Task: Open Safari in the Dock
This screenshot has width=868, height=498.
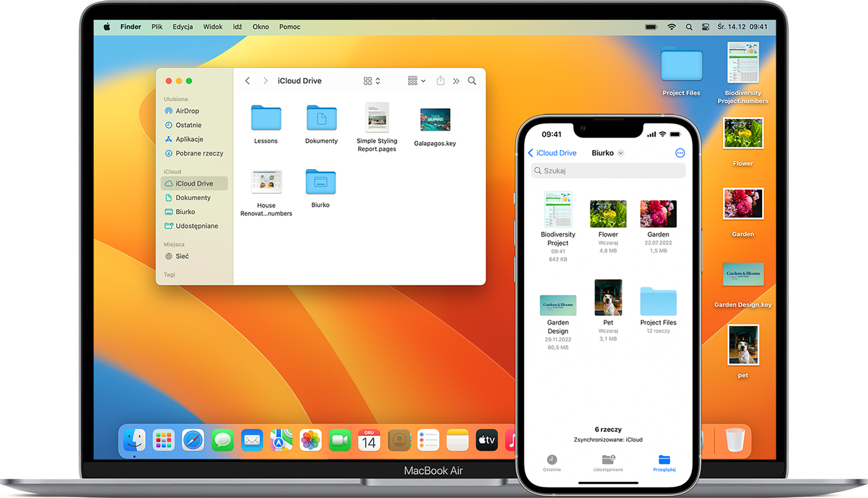Action: coord(193,440)
